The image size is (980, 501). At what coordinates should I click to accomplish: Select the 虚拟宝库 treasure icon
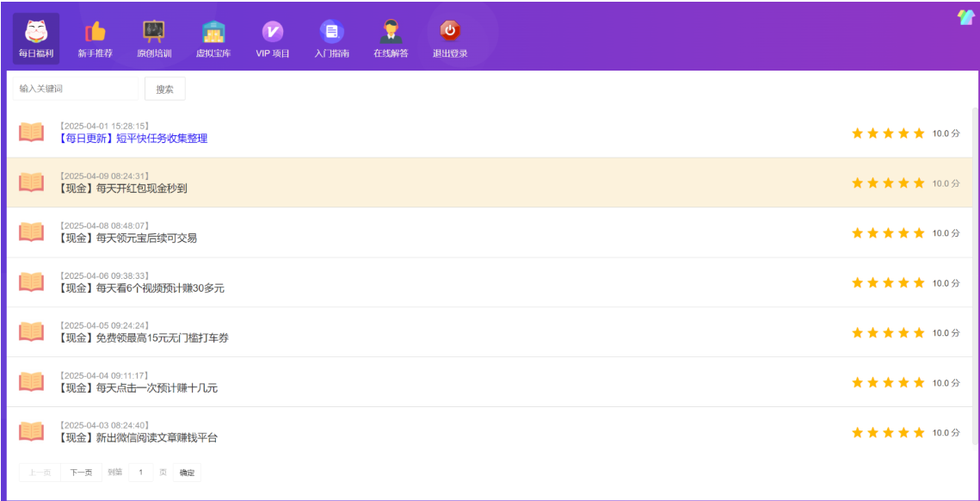[213, 33]
